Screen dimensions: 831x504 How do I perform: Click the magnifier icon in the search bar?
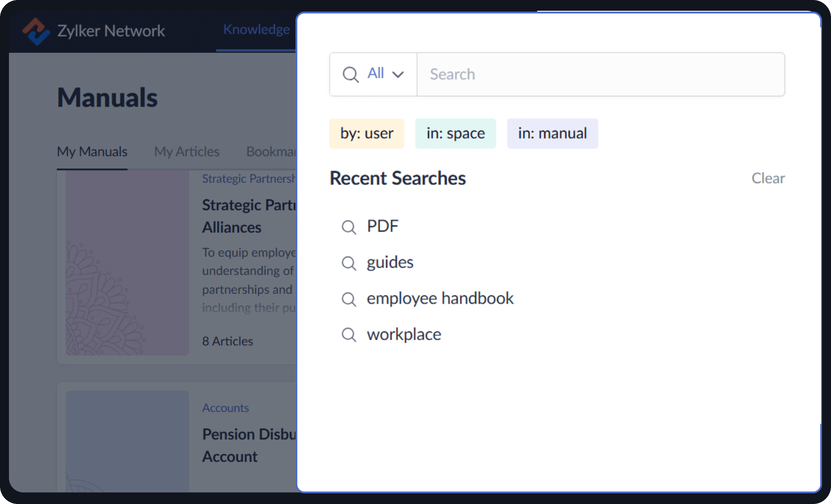[x=351, y=74]
